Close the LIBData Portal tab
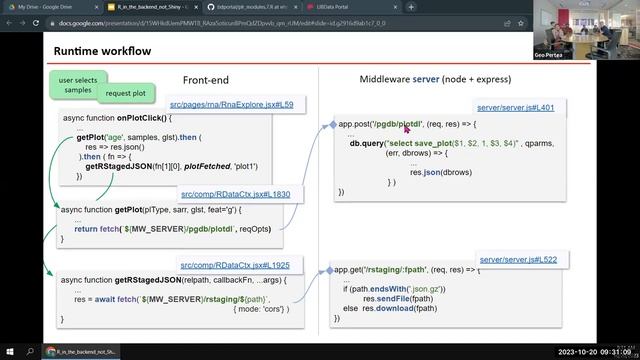 pyautogui.click(x=395, y=7)
